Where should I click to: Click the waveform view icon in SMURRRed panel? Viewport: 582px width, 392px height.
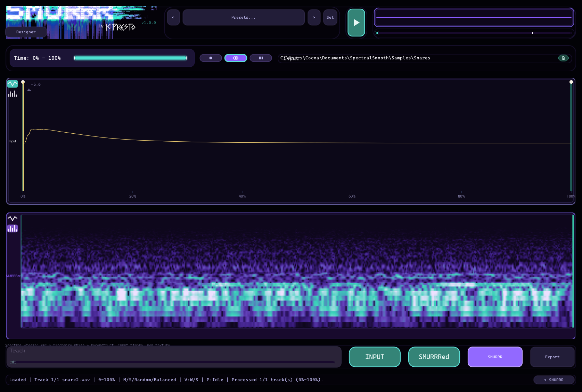pyautogui.click(x=13, y=218)
